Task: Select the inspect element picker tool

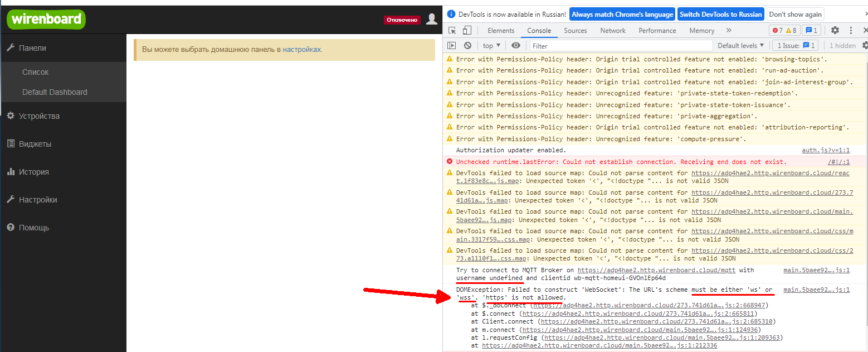Action: [x=452, y=31]
